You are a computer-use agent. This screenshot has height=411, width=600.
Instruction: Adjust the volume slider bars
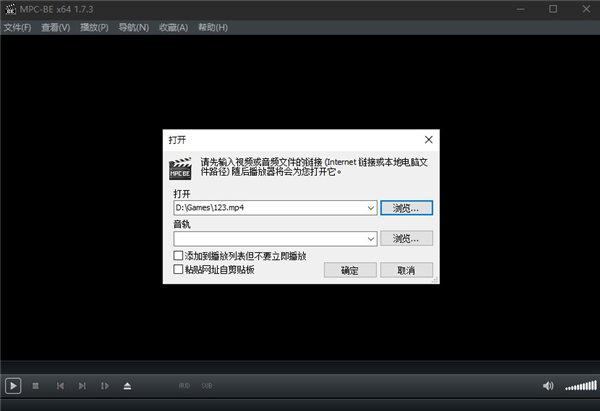pos(580,386)
